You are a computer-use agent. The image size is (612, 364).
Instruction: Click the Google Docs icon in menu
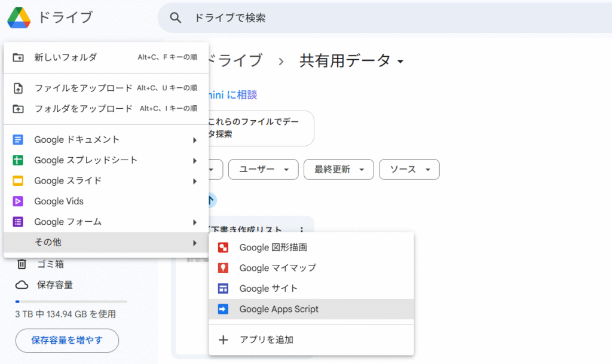pyautogui.click(x=18, y=140)
